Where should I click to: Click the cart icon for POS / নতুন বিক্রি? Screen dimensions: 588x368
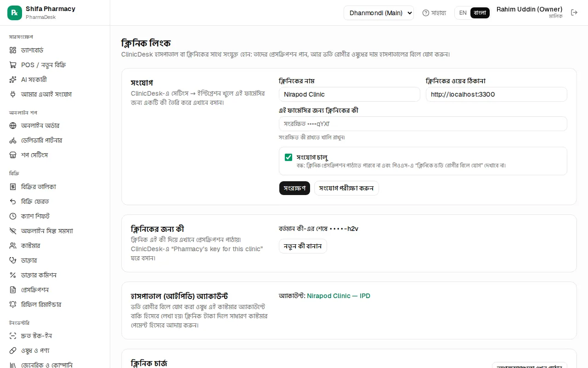pos(13,65)
